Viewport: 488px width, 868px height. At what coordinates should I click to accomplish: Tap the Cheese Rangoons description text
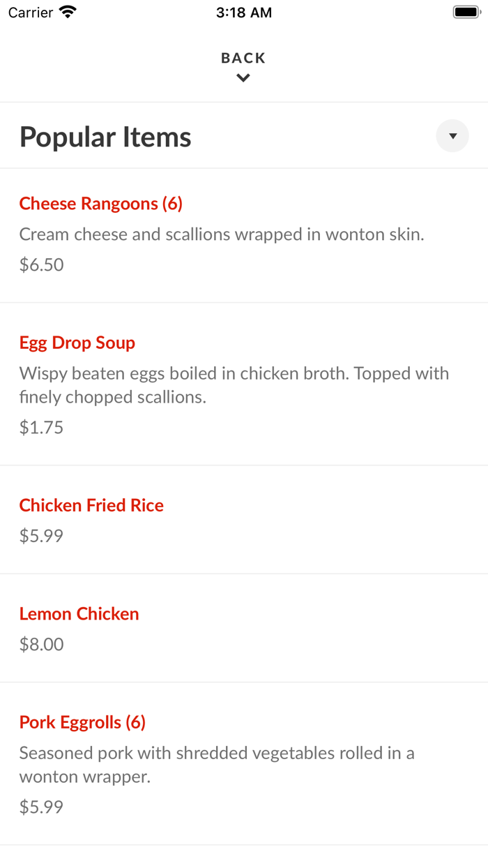point(222,234)
